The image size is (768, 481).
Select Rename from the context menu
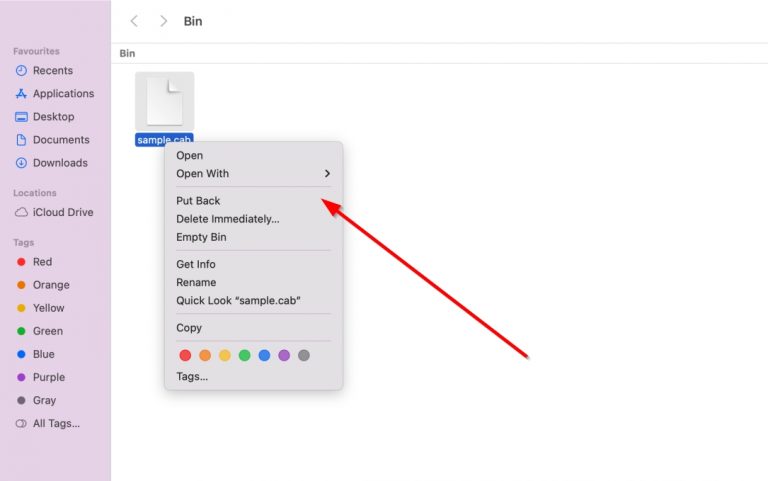point(196,282)
